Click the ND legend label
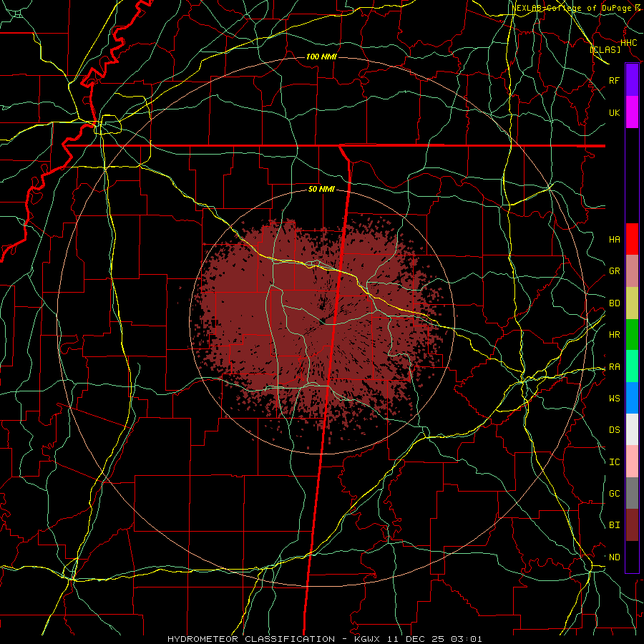Viewport: 644px width, 644px height. pos(614,557)
